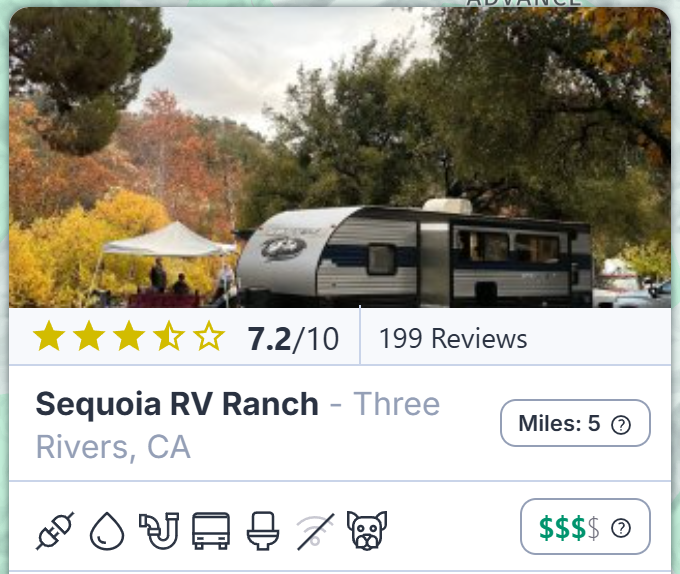Click the toilet restroom amenity icon
The height and width of the screenshot is (574, 680).
(263, 531)
